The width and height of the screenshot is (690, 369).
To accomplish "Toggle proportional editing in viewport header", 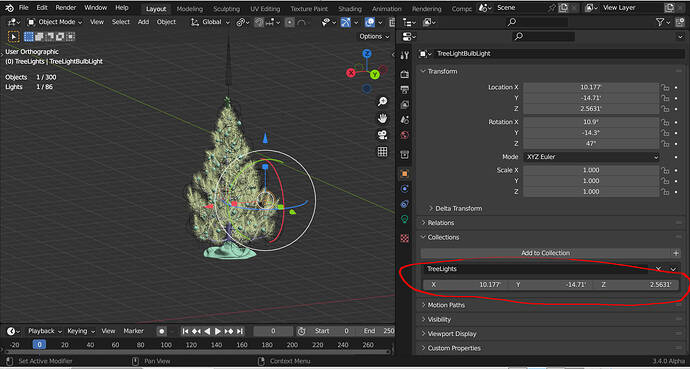I will click(289, 22).
